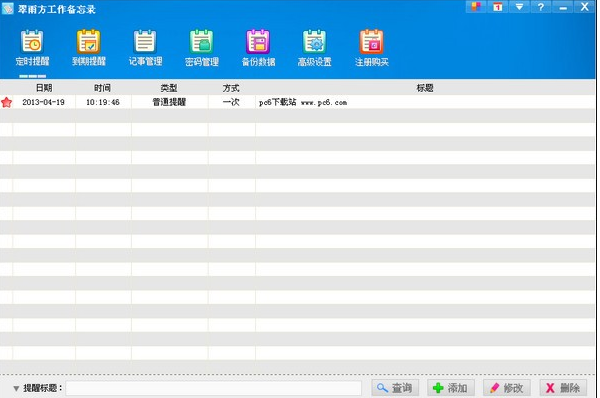Open the 记事管理 notes management section

tap(145, 47)
